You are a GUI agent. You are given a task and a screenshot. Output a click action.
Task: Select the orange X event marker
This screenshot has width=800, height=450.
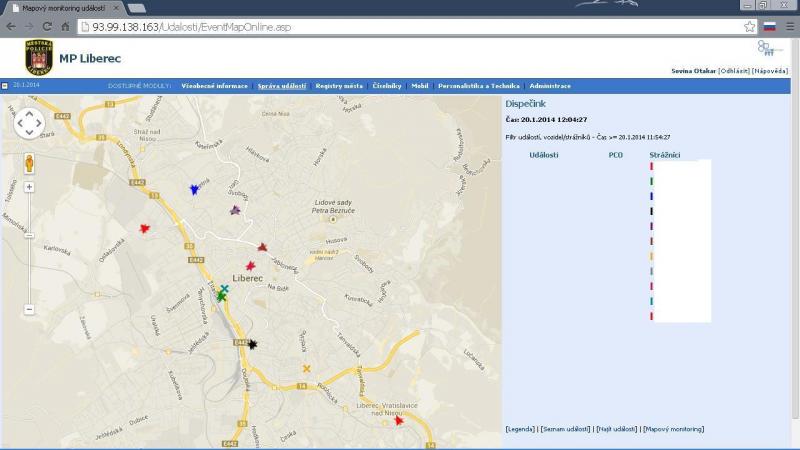[306, 369]
